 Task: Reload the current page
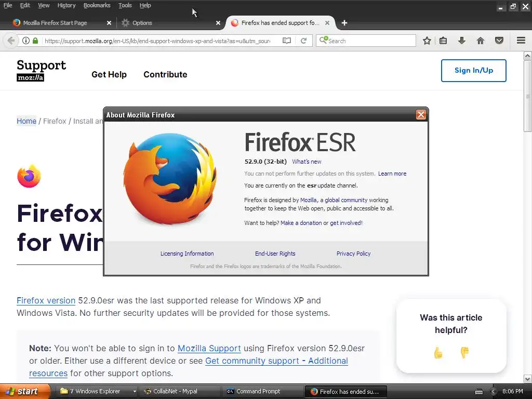(x=303, y=41)
